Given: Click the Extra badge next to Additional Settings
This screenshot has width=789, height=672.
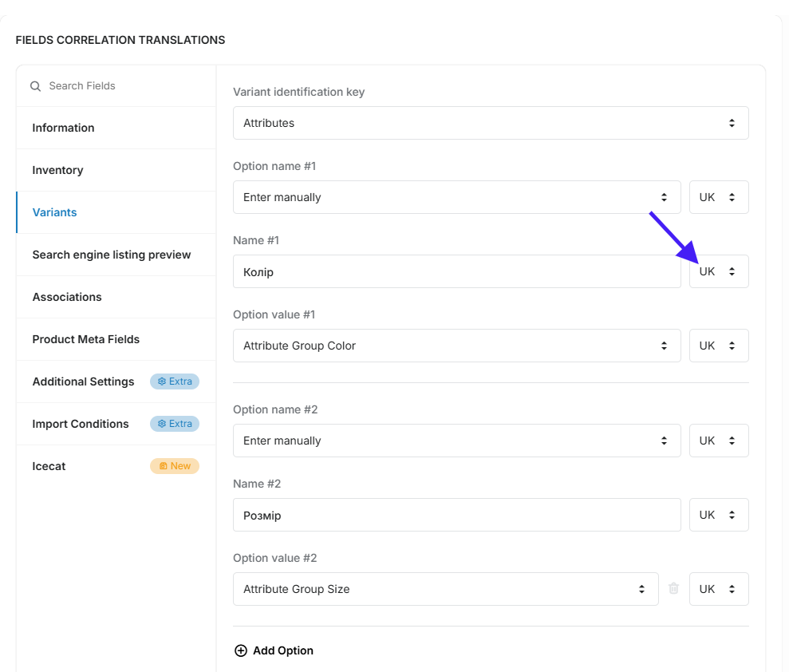Looking at the screenshot, I should (175, 381).
